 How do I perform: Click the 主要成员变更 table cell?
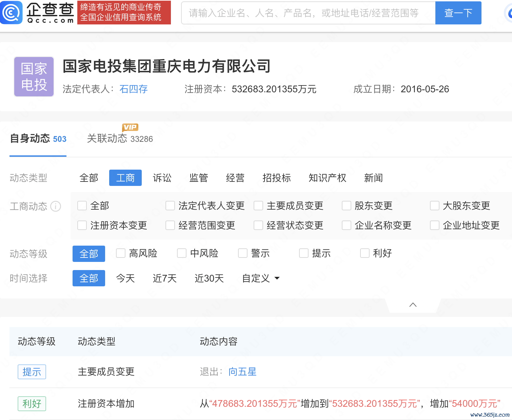106,372
